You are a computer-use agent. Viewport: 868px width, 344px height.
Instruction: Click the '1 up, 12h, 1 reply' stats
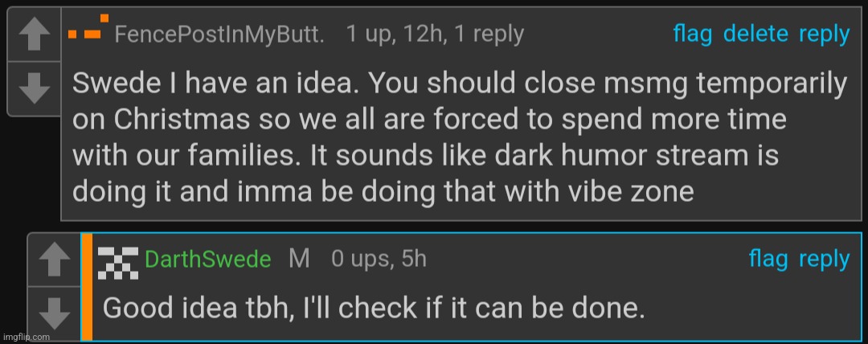[x=435, y=35]
